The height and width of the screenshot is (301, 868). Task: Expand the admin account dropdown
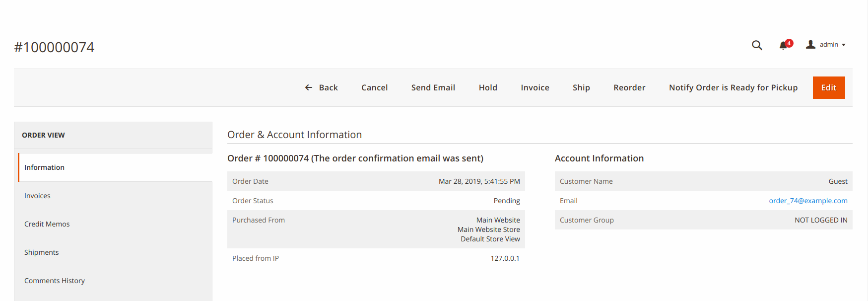pos(843,45)
